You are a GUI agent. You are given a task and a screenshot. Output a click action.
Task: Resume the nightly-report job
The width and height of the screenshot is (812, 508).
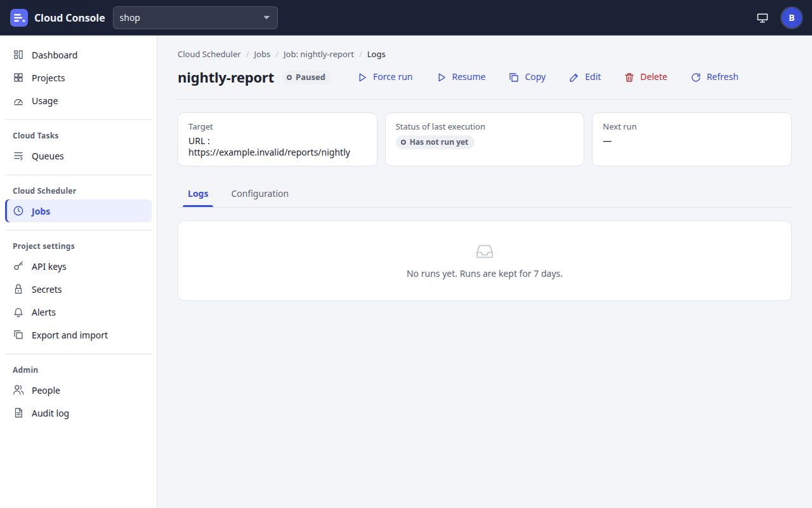coord(461,77)
